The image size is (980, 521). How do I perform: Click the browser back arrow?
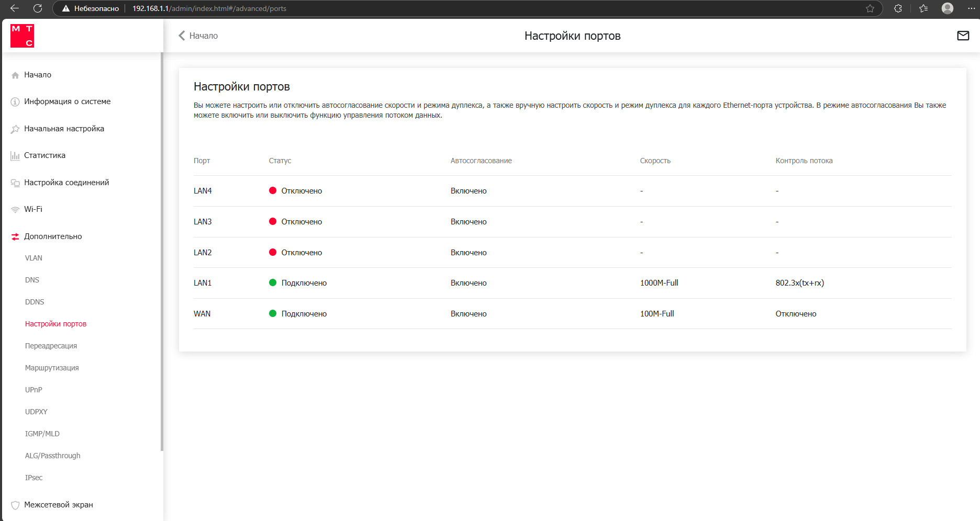coord(15,8)
